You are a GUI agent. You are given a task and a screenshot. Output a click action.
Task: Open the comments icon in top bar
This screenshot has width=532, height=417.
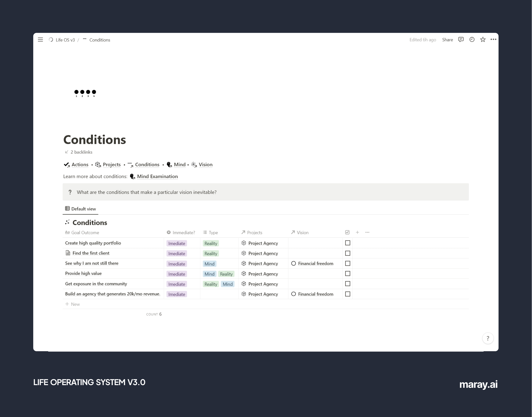pyautogui.click(x=461, y=40)
